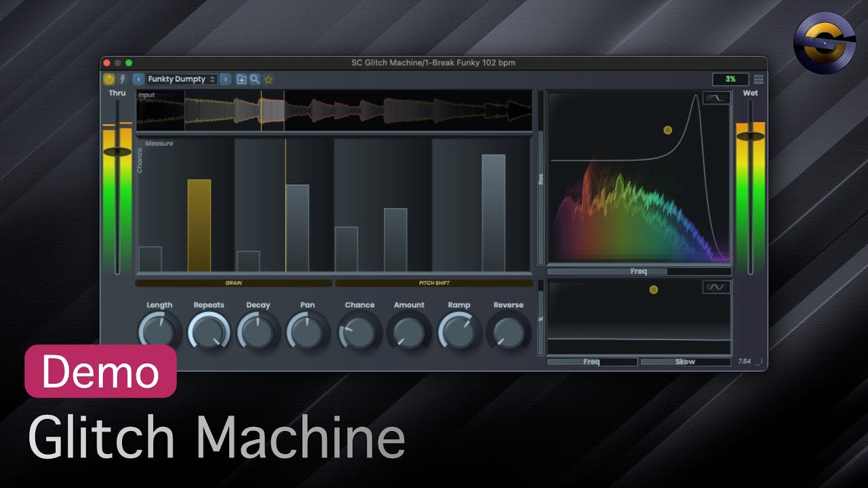Click the Pan knob
Viewport: 868px width, 488px height.
[307, 331]
